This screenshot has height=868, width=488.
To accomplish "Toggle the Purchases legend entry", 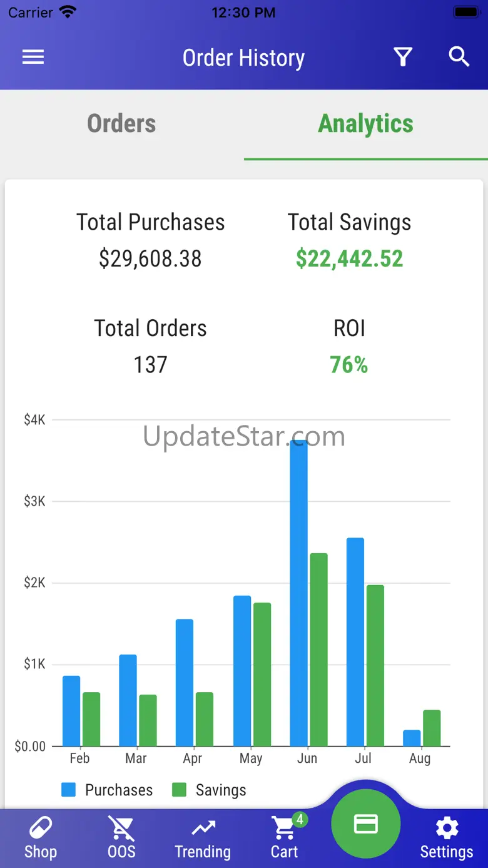I will 107,790.
